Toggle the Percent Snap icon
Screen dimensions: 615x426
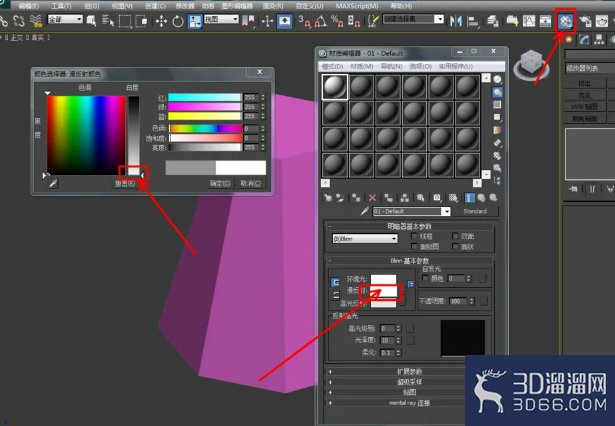tap(337, 21)
